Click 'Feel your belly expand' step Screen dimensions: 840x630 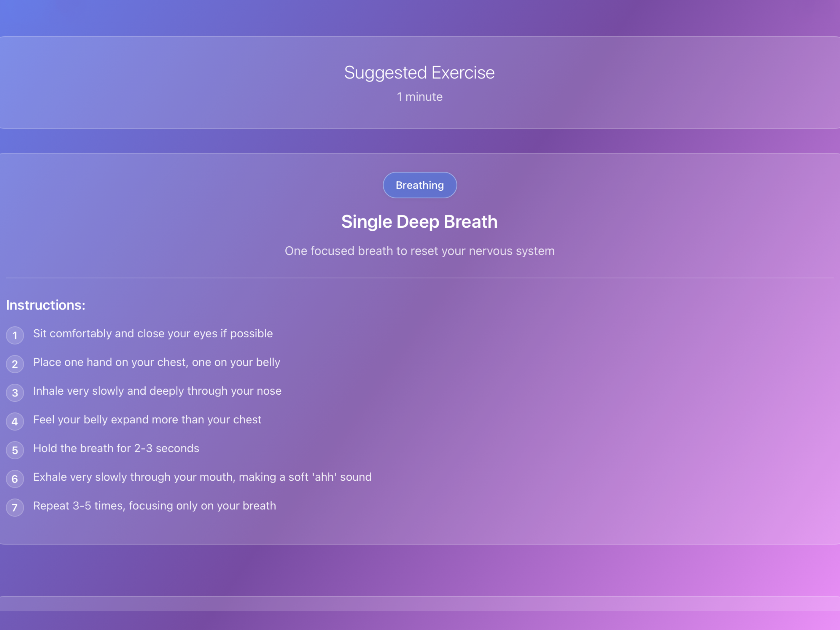pyautogui.click(x=147, y=420)
